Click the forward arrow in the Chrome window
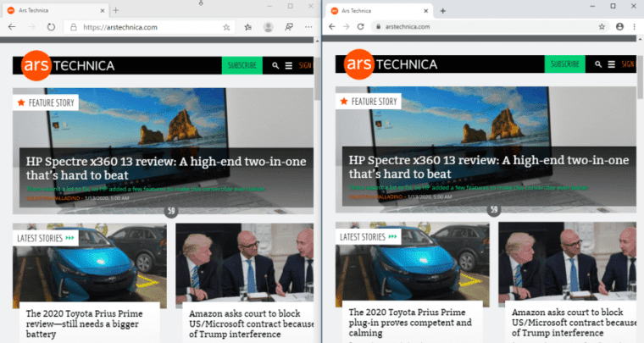Viewport: 644px width, 343px height. (347, 26)
